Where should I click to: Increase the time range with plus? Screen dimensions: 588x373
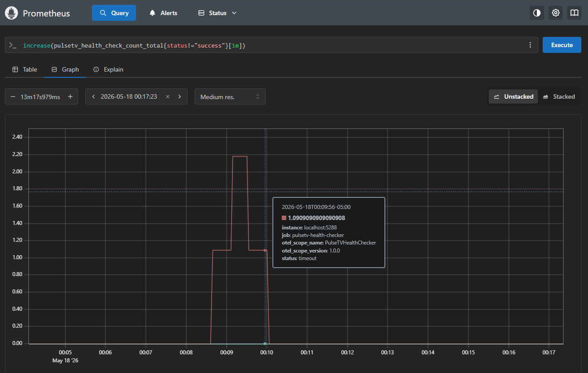click(70, 96)
